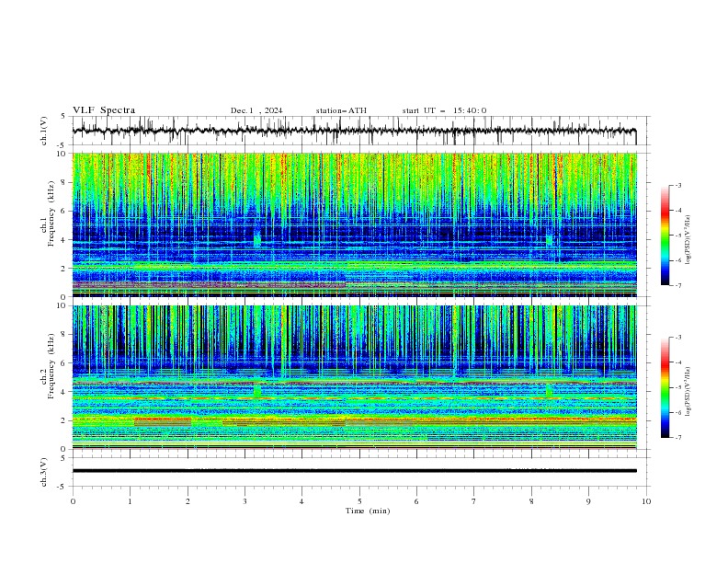Click the lower ch.2 PSD color bar
The width and height of the screenshot is (728, 563).
(x=665, y=387)
